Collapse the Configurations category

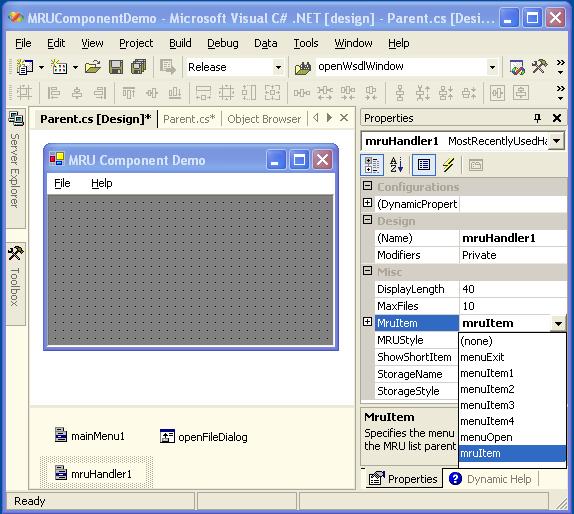point(368,186)
